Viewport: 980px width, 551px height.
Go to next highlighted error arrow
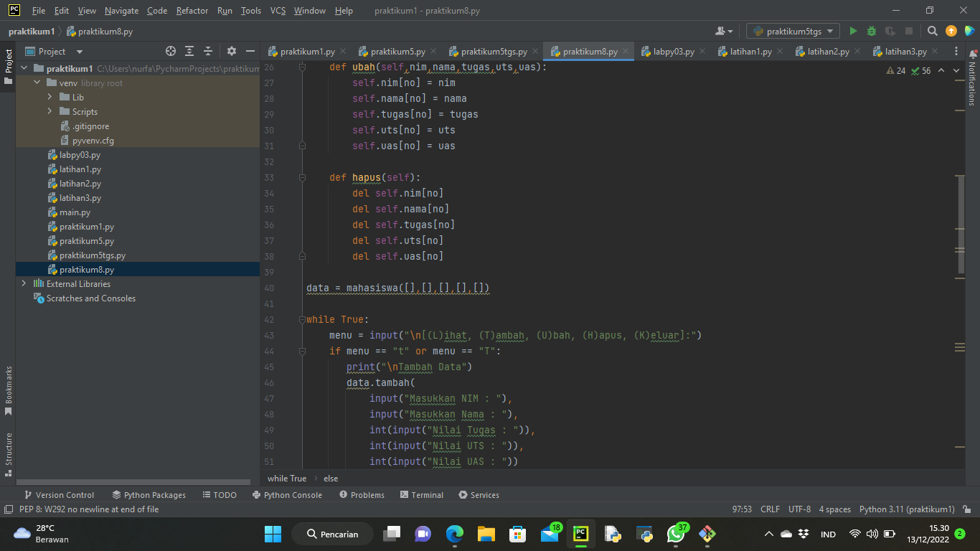[x=956, y=71]
